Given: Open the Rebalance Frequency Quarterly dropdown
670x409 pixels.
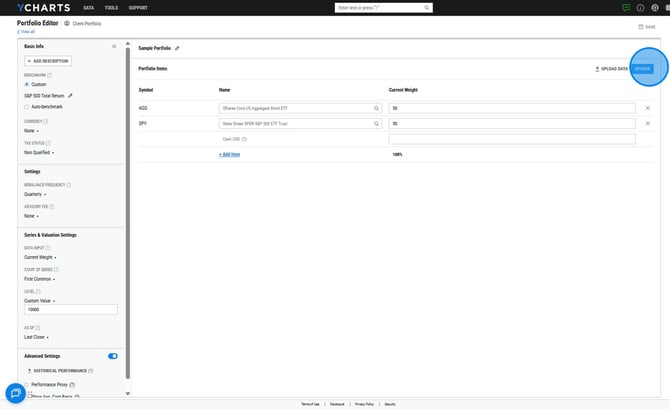Looking at the screenshot, I should coord(35,194).
